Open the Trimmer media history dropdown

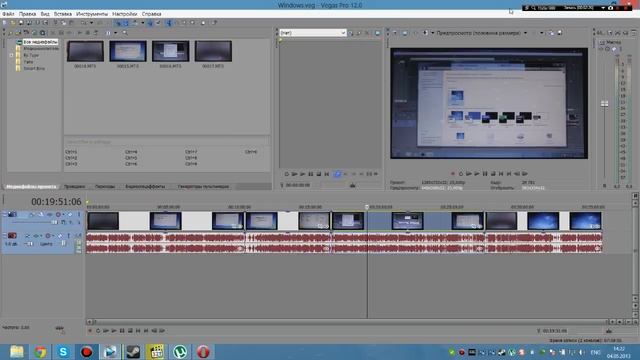(343, 33)
